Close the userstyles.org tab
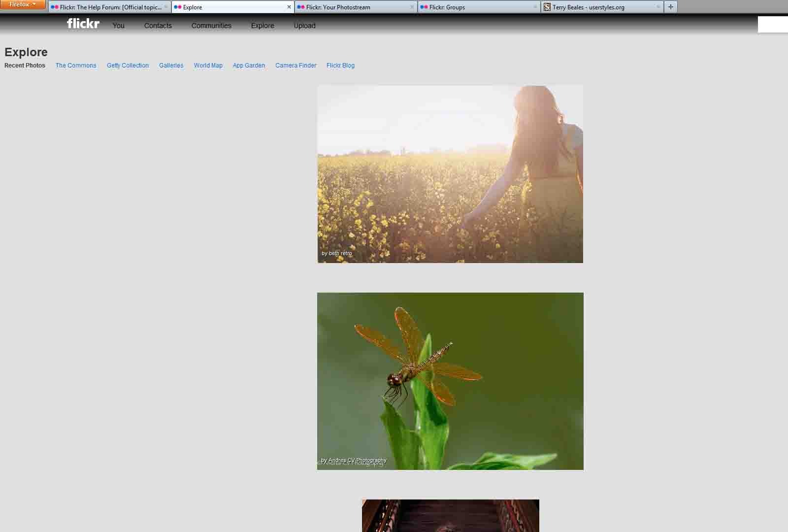Screen dimensions: 788x532 [x=658, y=7]
